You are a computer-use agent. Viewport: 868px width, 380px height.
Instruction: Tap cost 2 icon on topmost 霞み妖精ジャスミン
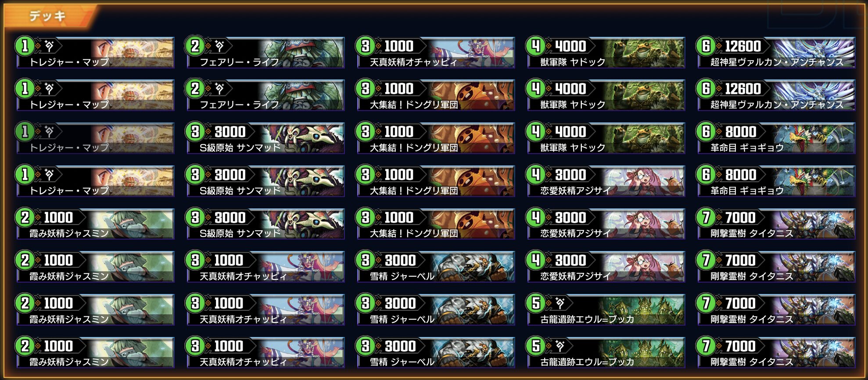click(x=25, y=217)
